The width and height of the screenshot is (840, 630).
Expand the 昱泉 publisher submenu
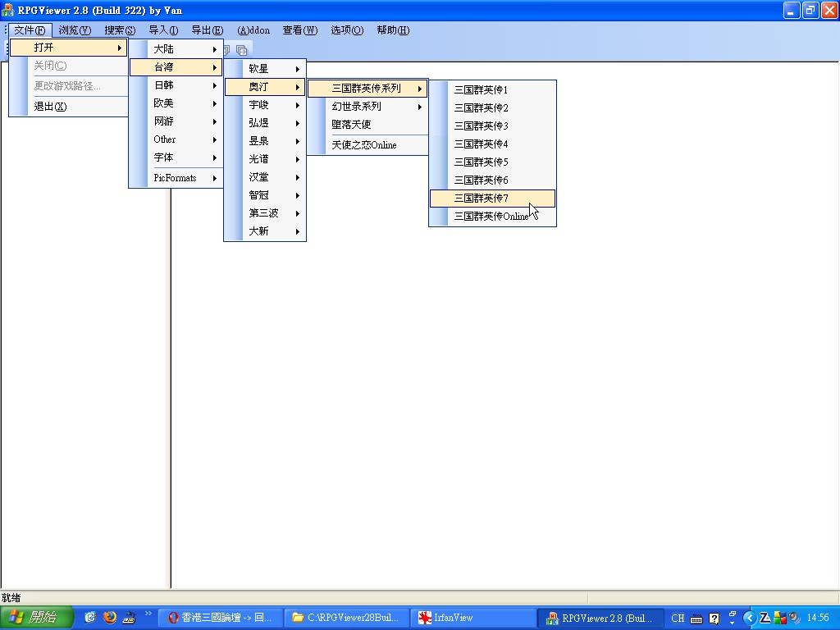pos(265,141)
